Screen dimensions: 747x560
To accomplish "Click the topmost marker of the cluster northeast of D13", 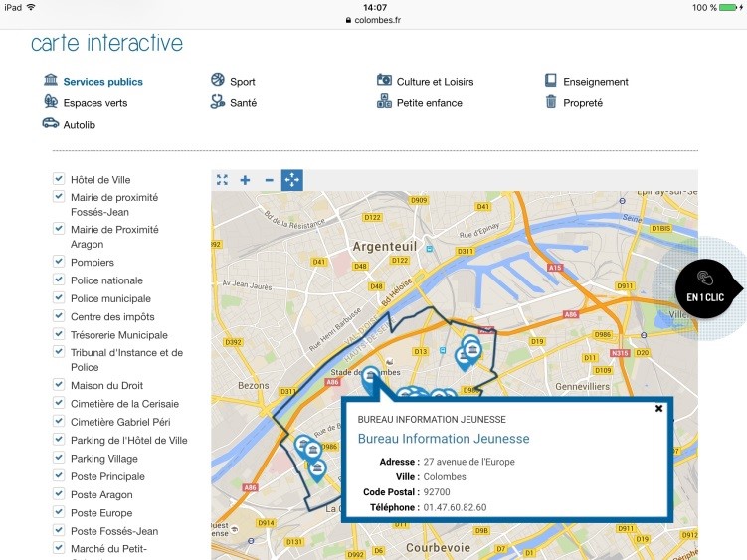I will coord(470,342).
